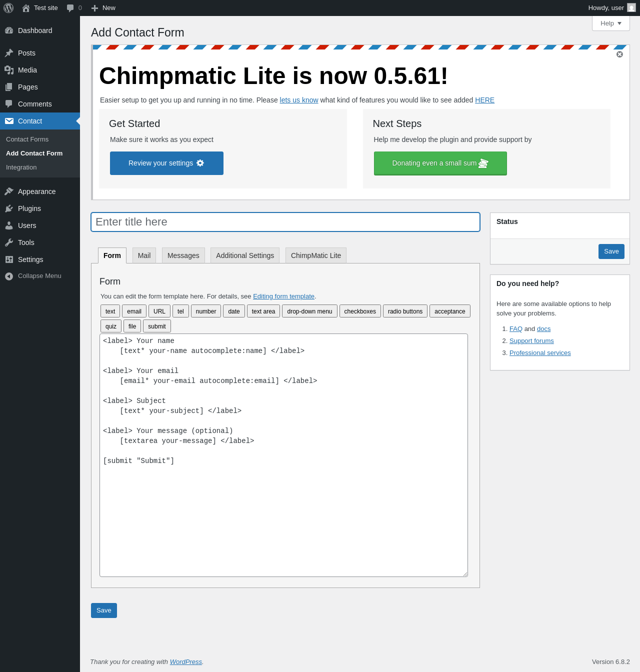Click the Appearance paintbrush icon
The height and width of the screenshot is (672, 640).
9,191
